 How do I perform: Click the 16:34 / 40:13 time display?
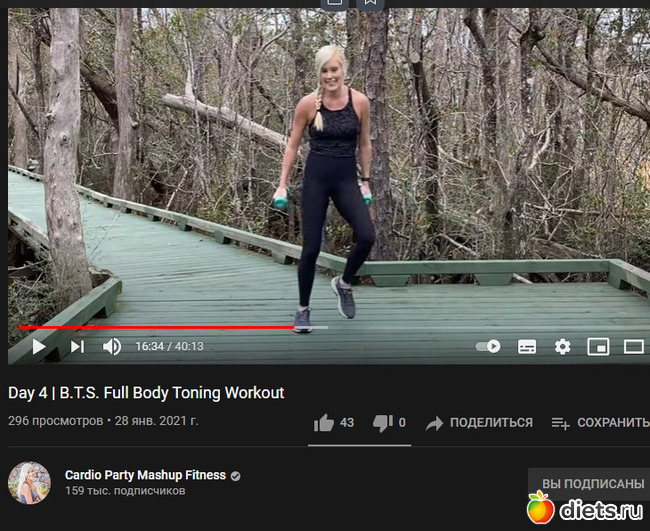pos(169,346)
